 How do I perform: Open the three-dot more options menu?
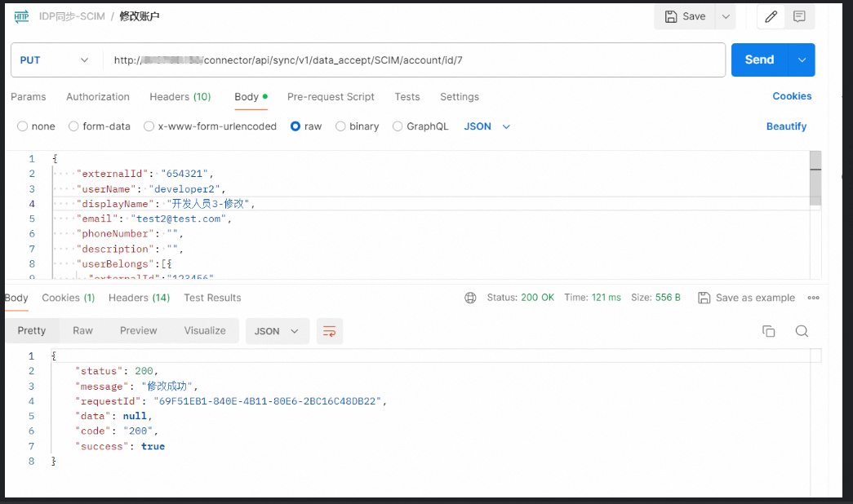813,298
